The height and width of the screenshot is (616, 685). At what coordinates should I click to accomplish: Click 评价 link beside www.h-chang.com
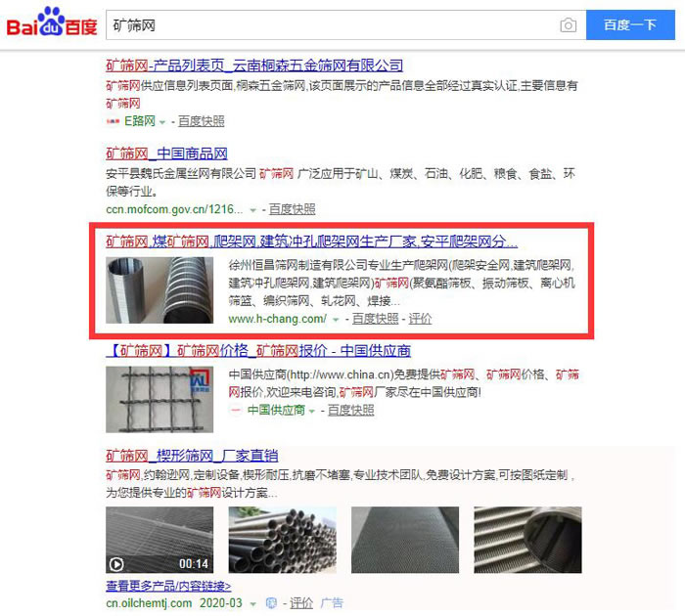click(x=420, y=318)
